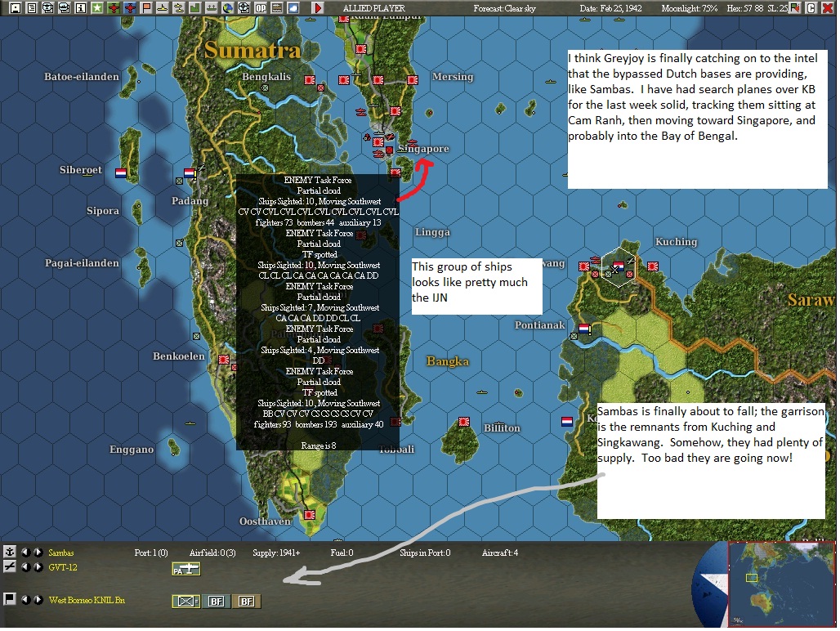The width and height of the screenshot is (840, 631).
Task: Go to next air unit after GVT-12
Action: [x=38, y=566]
